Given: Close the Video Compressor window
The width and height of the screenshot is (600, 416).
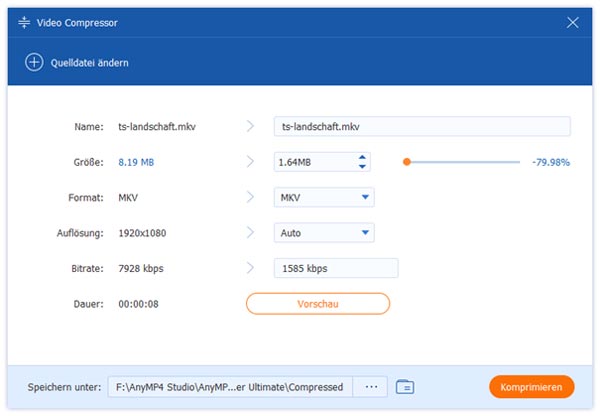Looking at the screenshot, I should point(573,22).
